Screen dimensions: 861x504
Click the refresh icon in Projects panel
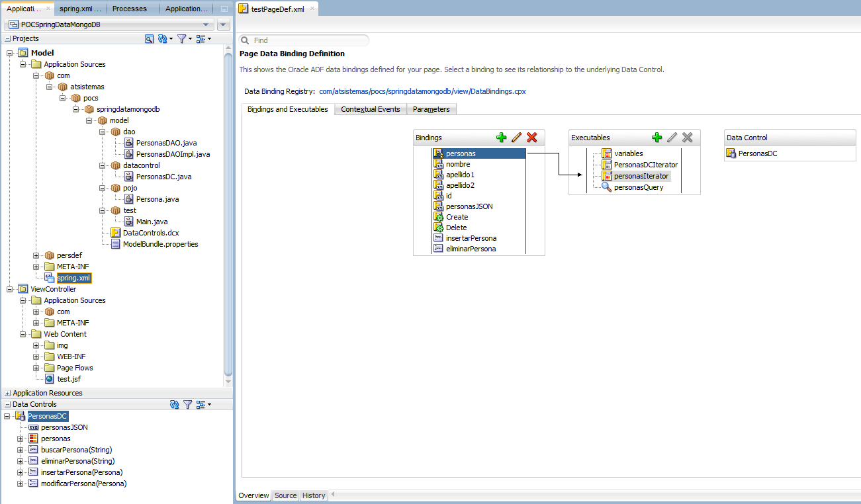[x=164, y=39]
